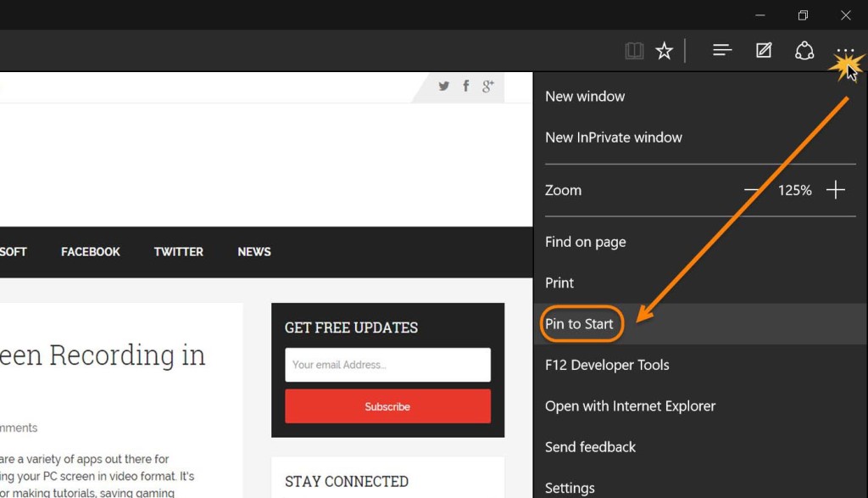
Task: Open F12 Developer Tools
Action: 607,365
